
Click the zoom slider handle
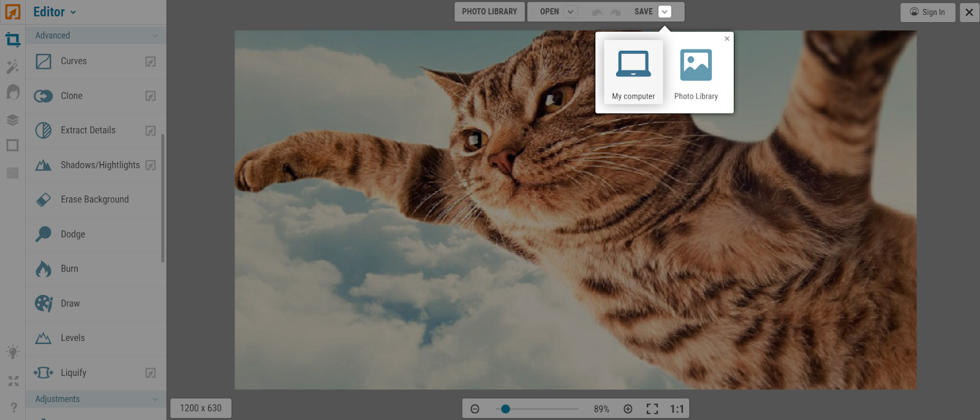pos(505,409)
